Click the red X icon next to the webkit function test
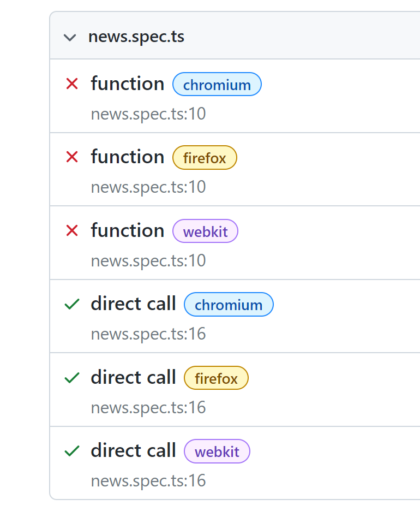The height and width of the screenshot is (523, 420). click(x=71, y=230)
